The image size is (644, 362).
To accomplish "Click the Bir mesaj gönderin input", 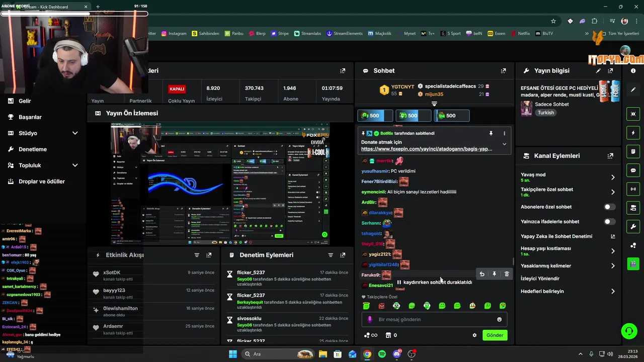I will point(434,319).
